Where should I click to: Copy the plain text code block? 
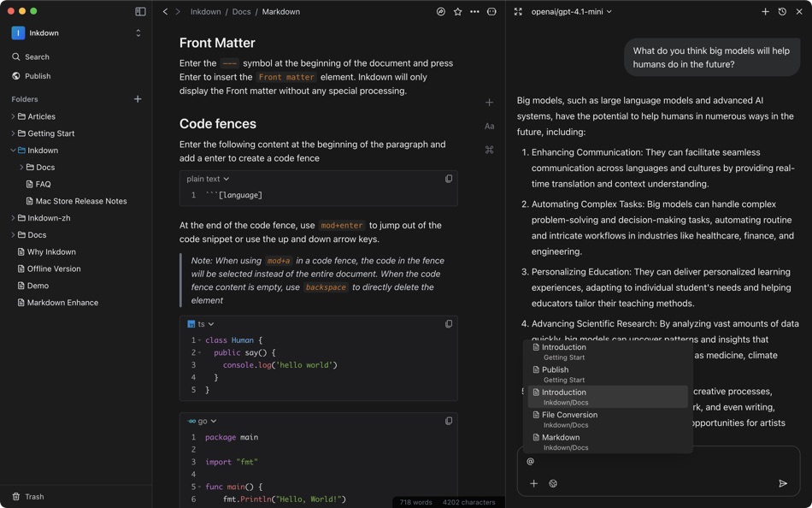(x=449, y=179)
